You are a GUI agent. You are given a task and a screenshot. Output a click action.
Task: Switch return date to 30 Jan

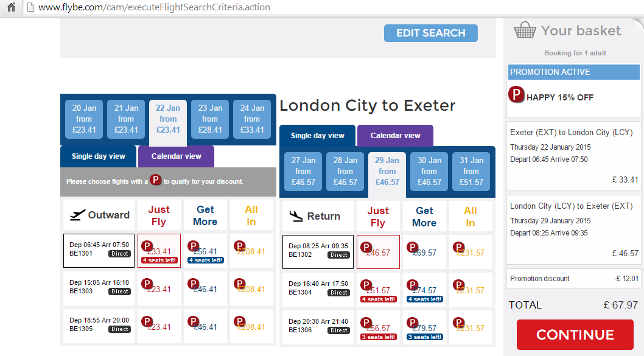429,171
